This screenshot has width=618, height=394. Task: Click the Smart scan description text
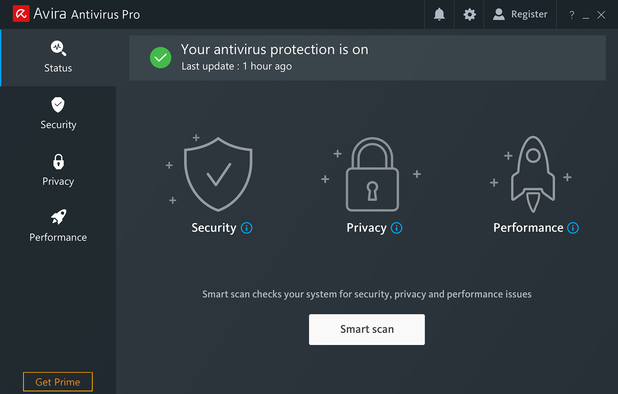tap(367, 294)
